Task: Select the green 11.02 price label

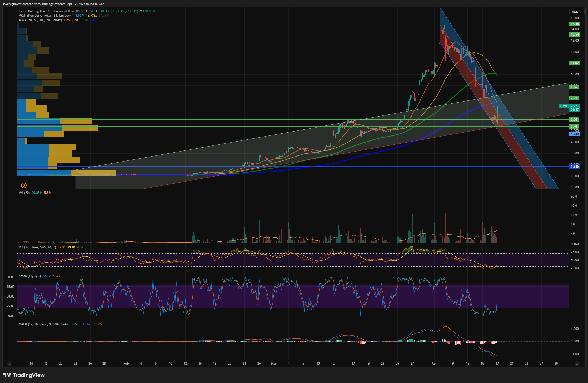Action: click(x=575, y=63)
